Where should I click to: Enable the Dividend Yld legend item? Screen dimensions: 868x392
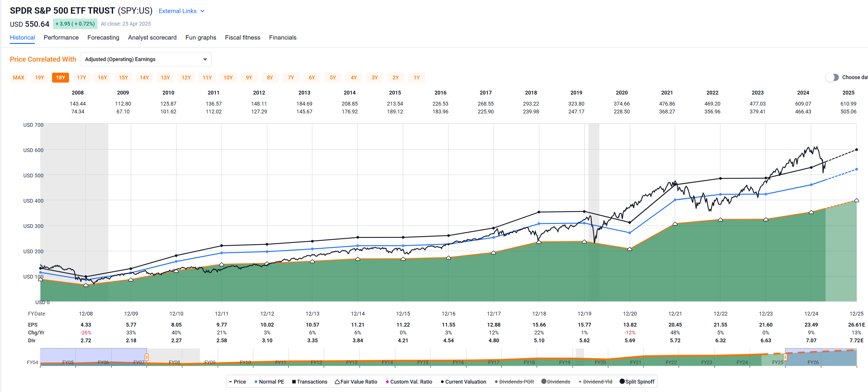595,382
